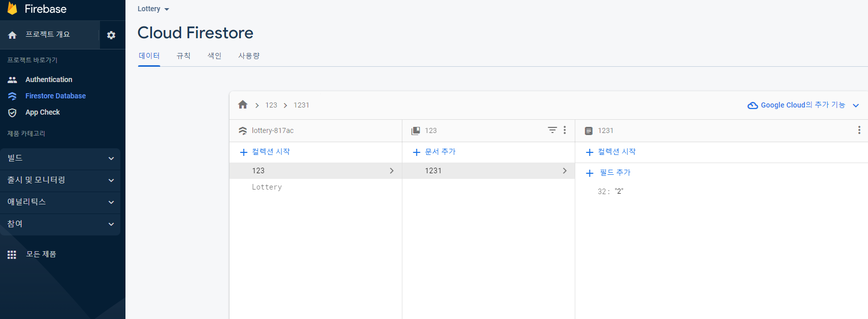Click the App Check shield icon
Viewport: 868px width, 319px height.
point(12,113)
